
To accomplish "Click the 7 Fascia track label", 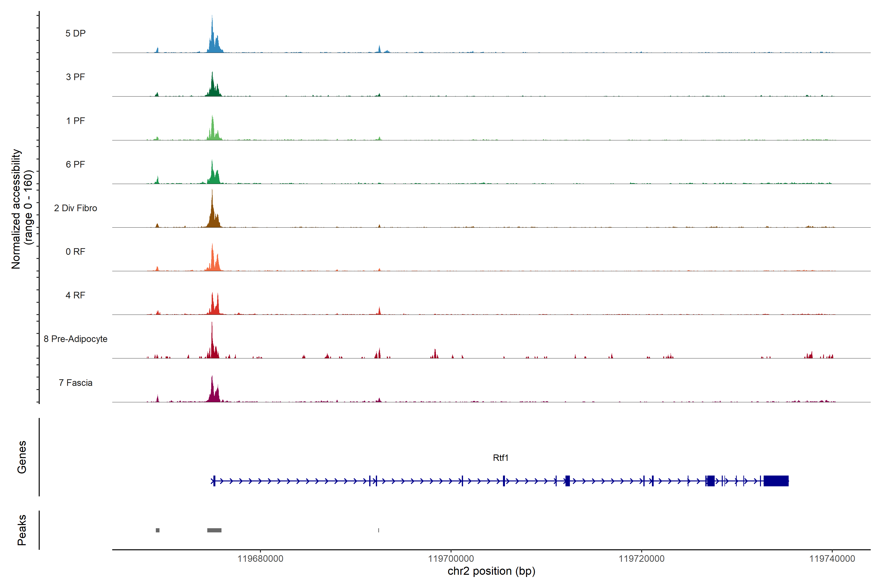I will [75, 382].
